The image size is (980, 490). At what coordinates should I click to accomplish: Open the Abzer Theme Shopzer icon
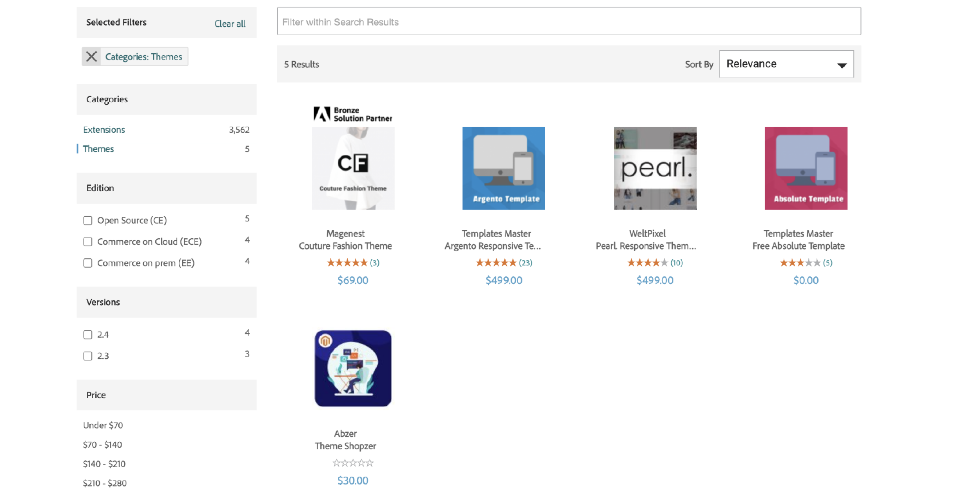[353, 368]
